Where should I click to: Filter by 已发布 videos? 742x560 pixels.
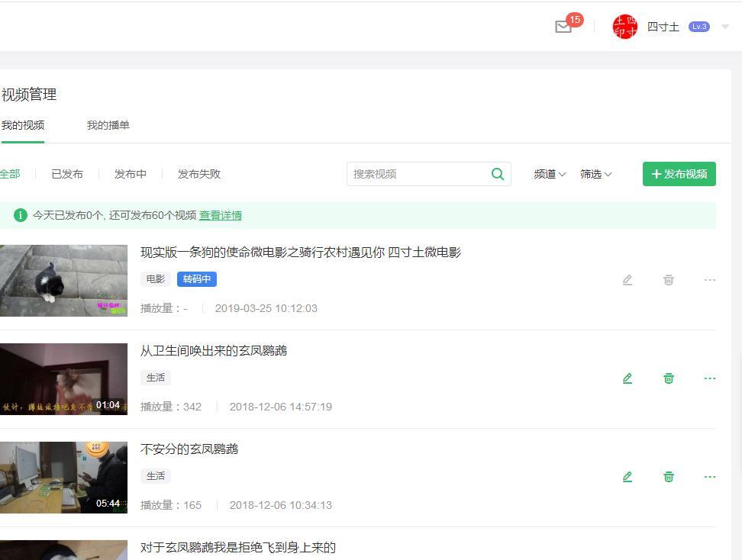click(x=67, y=174)
